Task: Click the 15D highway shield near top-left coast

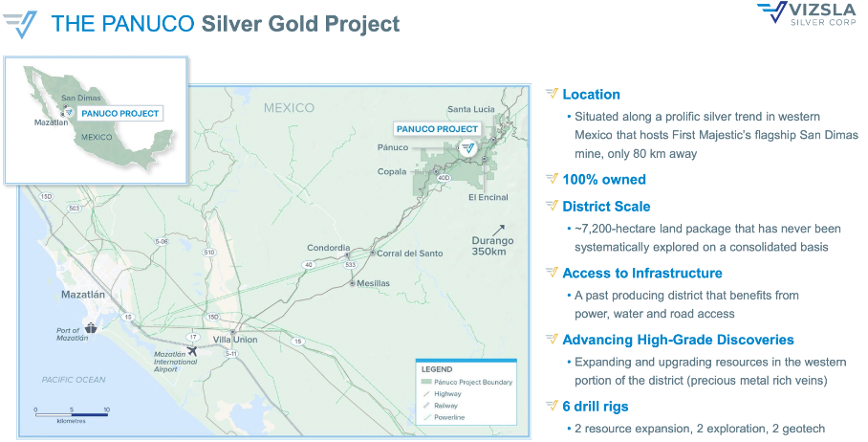Action: (x=46, y=197)
